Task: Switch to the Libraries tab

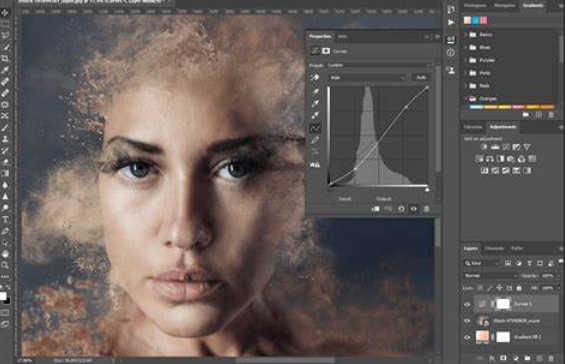Action: (x=473, y=127)
